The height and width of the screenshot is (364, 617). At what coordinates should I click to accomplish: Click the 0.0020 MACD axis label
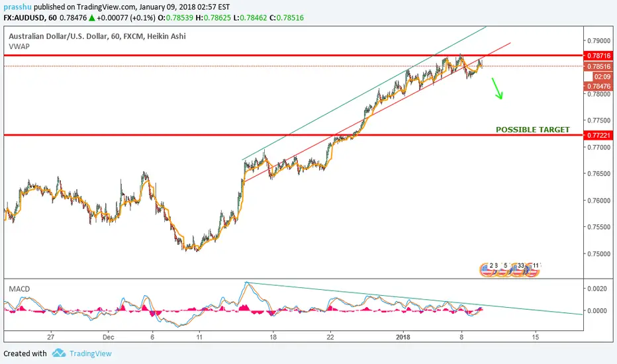tap(597, 289)
